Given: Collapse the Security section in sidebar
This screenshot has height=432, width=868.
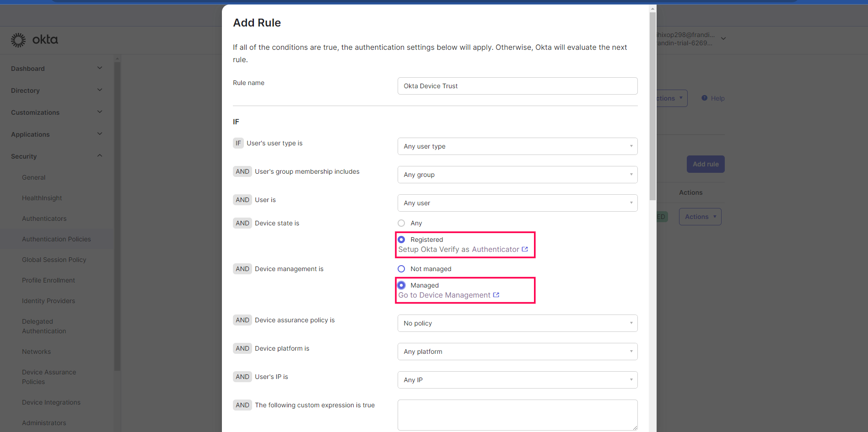Looking at the screenshot, I should point(99,155).
